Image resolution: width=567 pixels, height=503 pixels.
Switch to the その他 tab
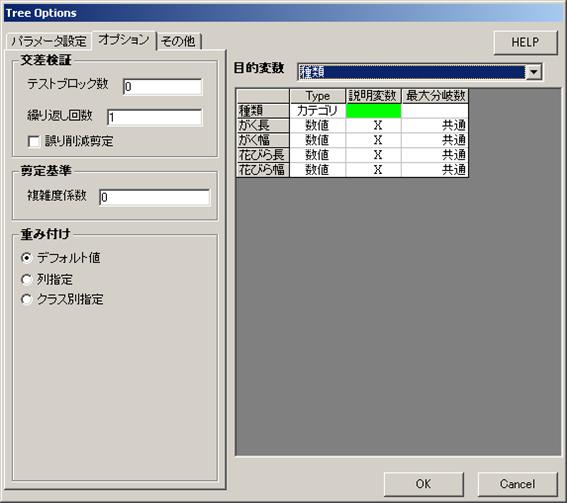(x=178, y=41)
